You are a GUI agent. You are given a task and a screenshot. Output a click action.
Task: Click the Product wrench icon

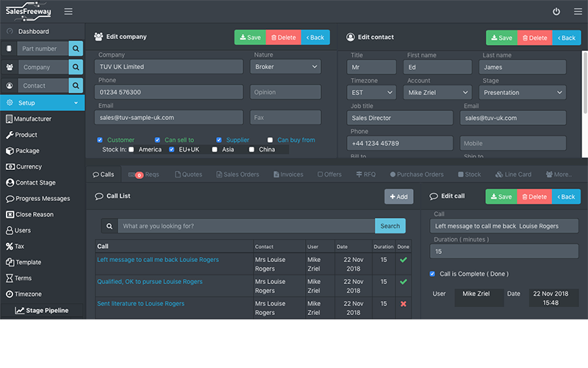click(10, 135)
